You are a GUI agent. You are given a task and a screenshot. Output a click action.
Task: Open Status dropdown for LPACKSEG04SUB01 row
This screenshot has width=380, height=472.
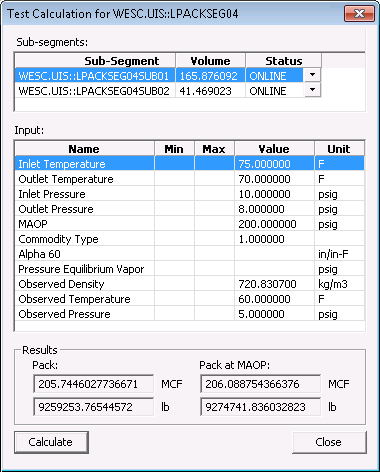[312, 75]
